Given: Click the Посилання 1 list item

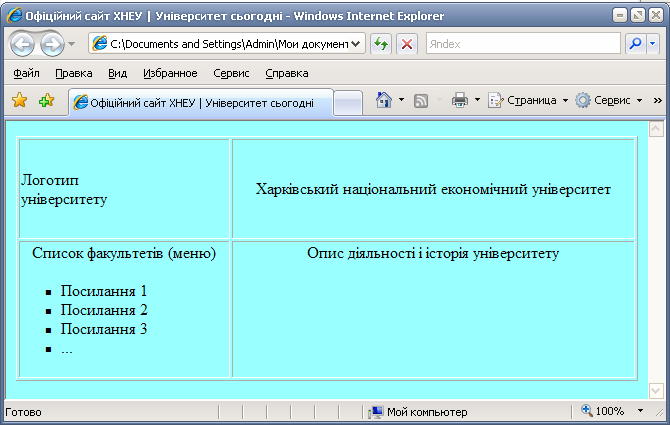Looking at the screenshot, I should (104, 291).
